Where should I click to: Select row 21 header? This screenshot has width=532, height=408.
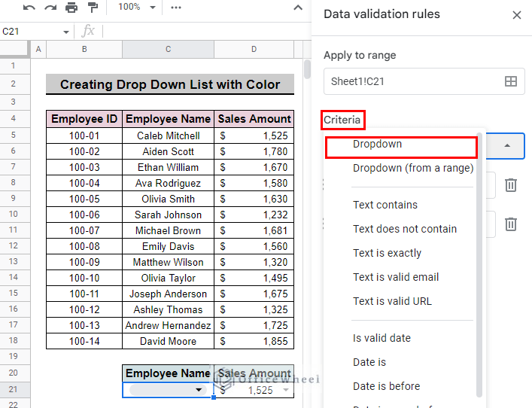point(14,389)
